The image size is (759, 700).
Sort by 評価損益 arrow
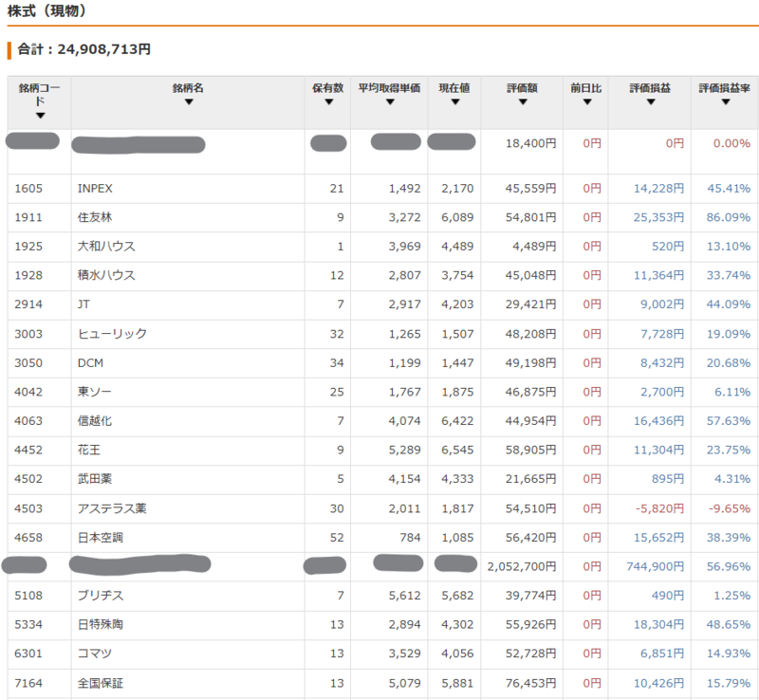pyautogui.click(x=651, y=102)
